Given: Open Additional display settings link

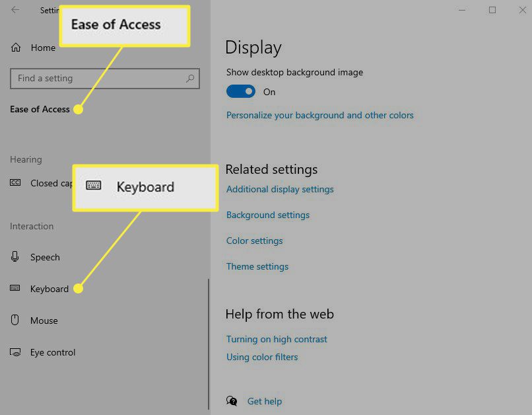Looking at the screenshot, I should click(280, 189).
